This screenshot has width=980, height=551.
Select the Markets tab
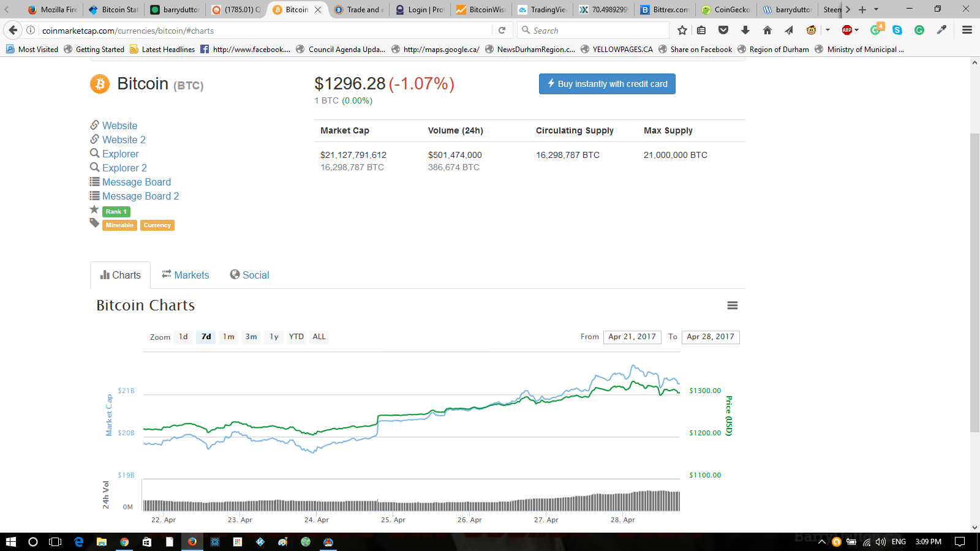[185, 275]
